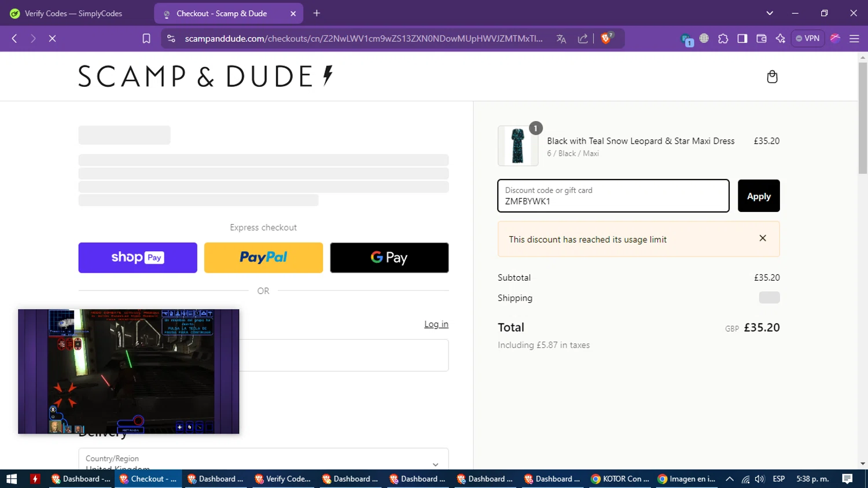
Task: Open the red lightning taskbar app
Action: tap(35, 479)
